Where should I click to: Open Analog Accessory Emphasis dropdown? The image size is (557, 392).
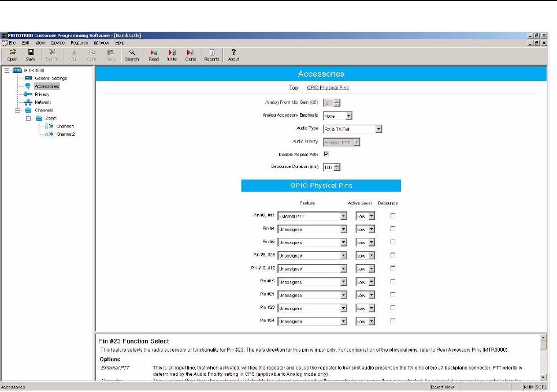(348, 116)
